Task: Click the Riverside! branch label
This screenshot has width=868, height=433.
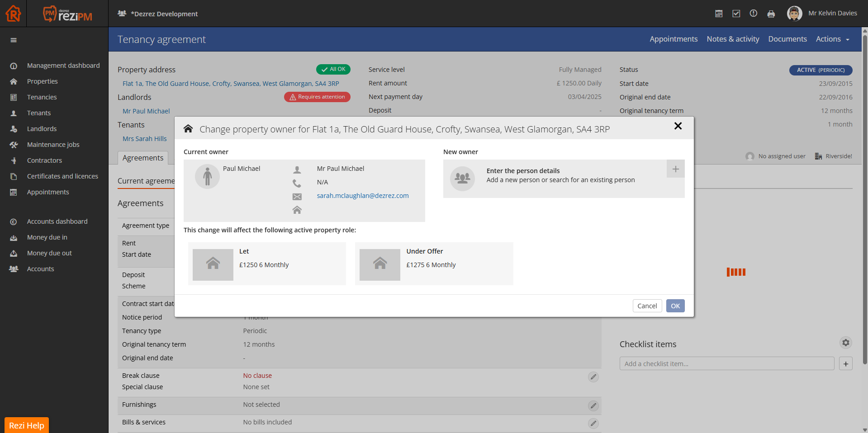Action: (x=833, y=156)
